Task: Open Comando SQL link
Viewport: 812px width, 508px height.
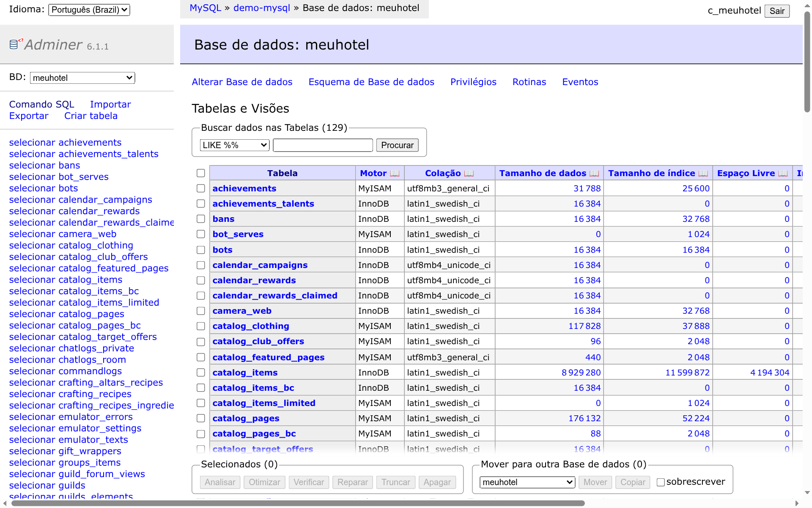Action: 41,105
